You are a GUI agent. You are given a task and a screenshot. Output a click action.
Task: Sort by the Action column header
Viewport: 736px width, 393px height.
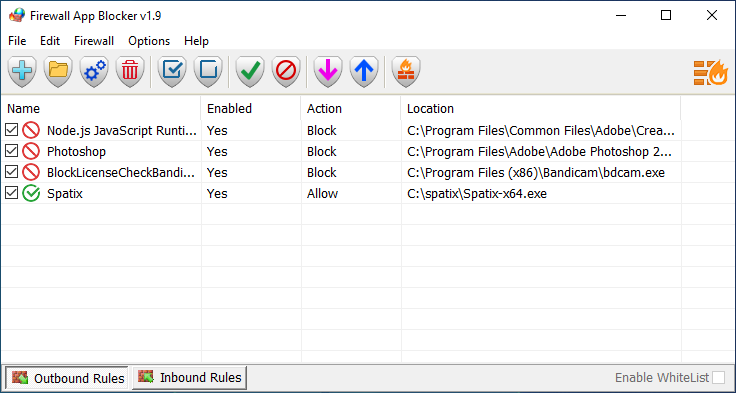click(x=351, y=108)
